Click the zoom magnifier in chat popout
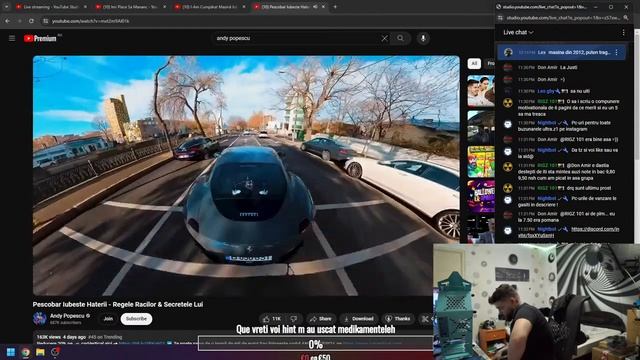Viewport: 640px width, 360px height. point(626,18)
